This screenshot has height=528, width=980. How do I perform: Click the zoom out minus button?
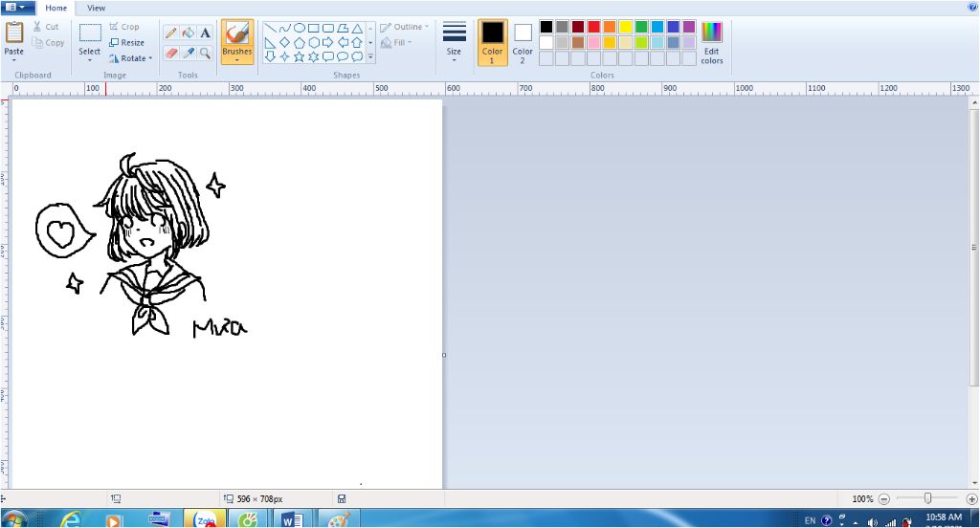883,498
